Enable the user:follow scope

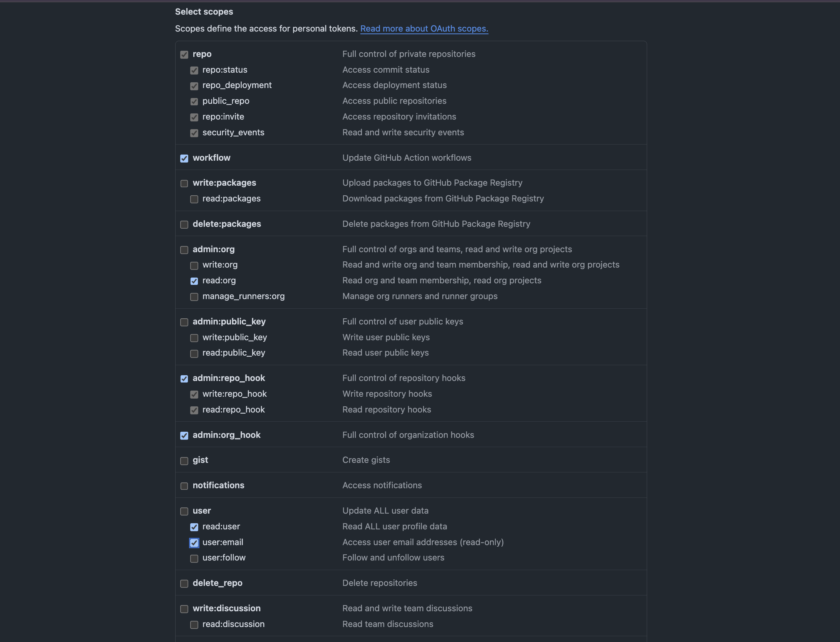point(194,558)
